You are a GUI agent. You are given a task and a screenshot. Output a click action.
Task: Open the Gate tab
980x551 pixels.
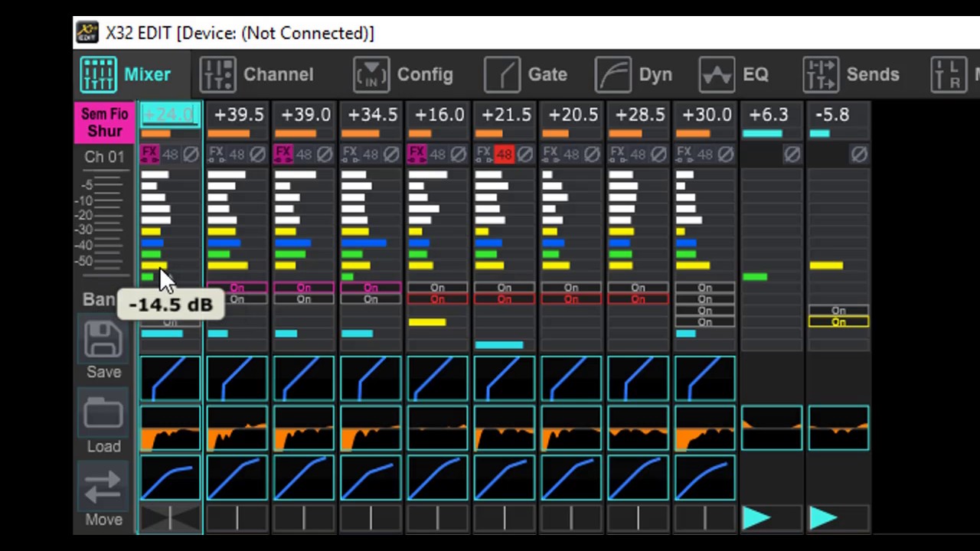(x=525, y=75)
